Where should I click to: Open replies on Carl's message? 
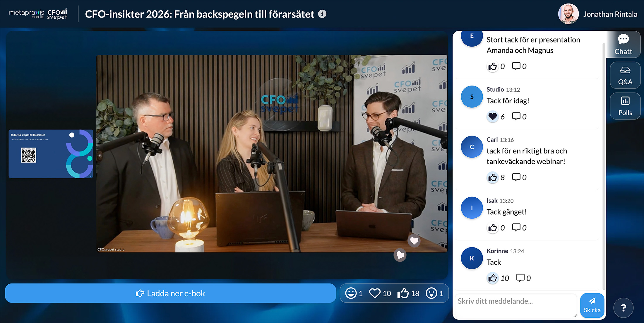point(516,177)
